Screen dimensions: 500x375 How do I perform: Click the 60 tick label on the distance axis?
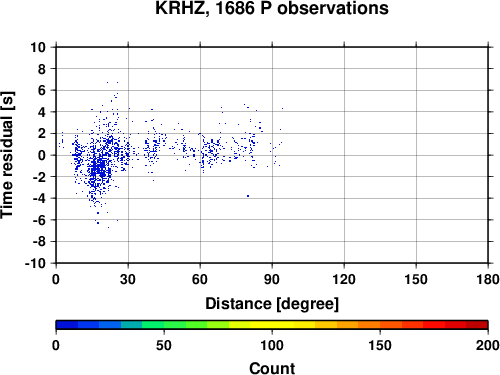click(200, 279)
